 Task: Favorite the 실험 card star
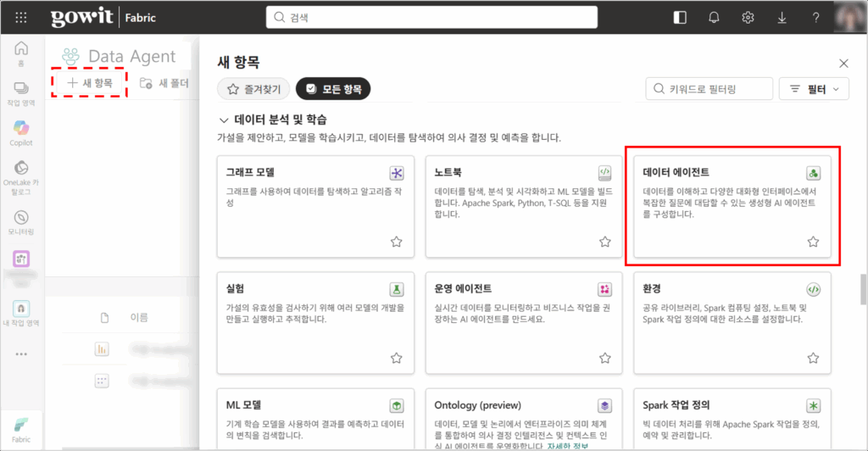point(397,358)
